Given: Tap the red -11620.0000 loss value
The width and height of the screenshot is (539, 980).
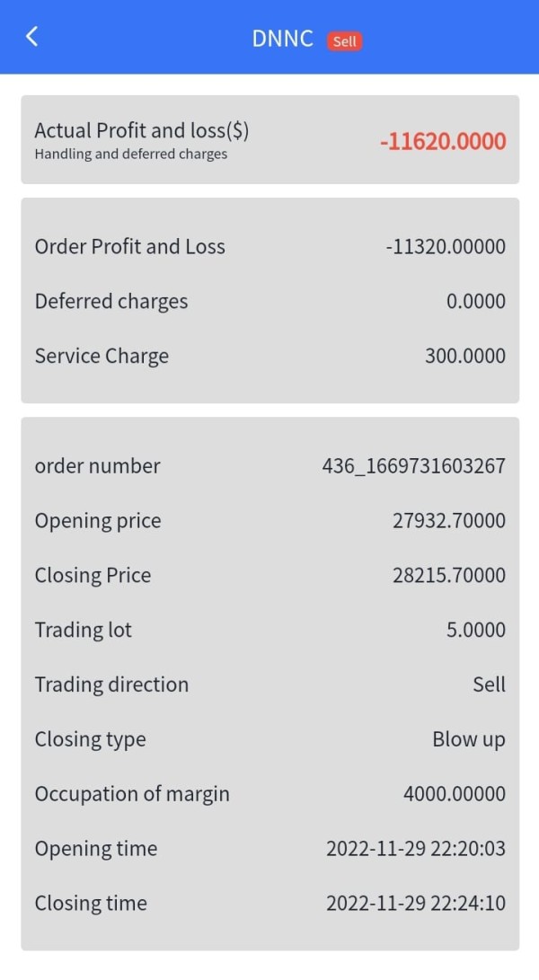Looking at the screenshot, I should point(443,141).
